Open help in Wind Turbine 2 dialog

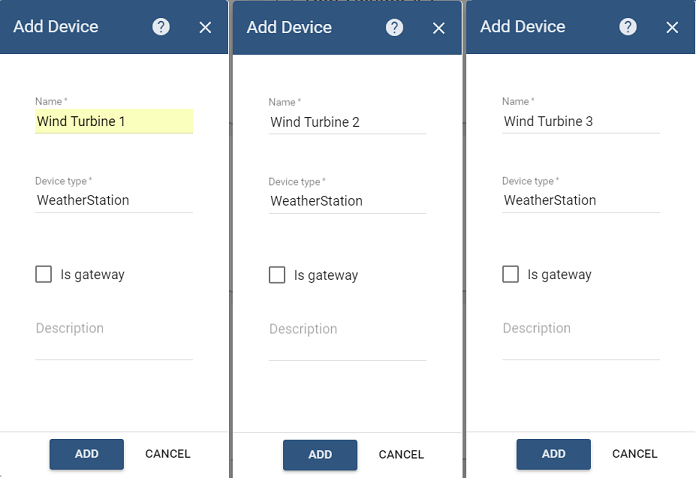pyautogui.click(x=394, y=28)
